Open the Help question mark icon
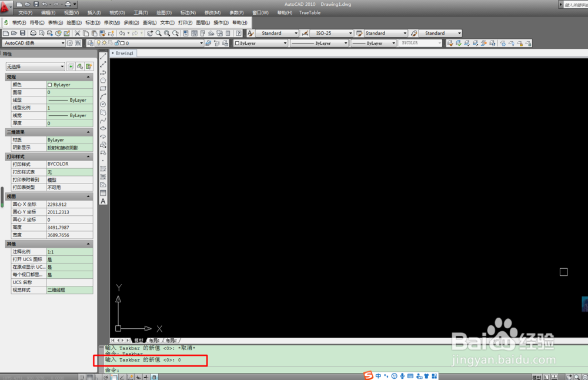The image size is (588, 380). point(239,34)
